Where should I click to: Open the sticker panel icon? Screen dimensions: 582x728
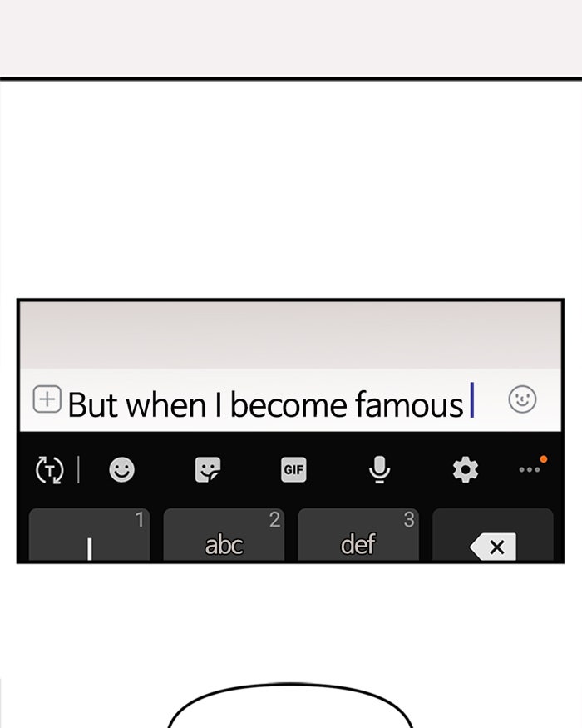208,470
